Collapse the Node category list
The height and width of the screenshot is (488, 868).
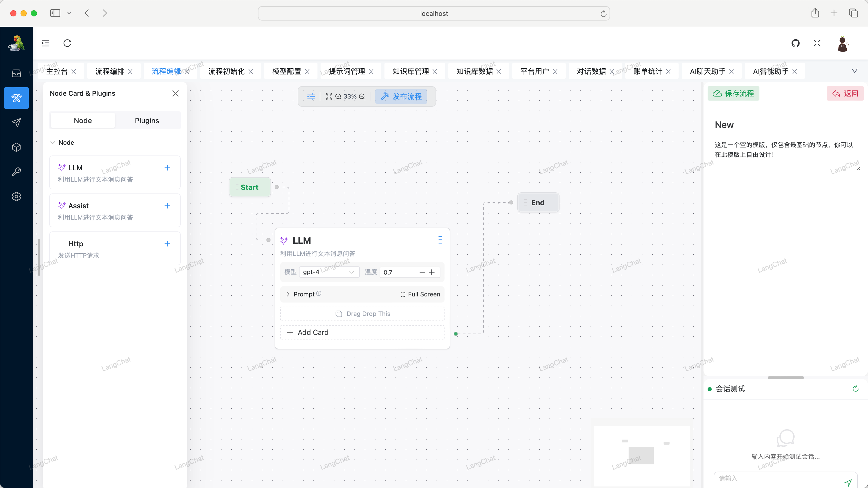click(x=53, y=142)
